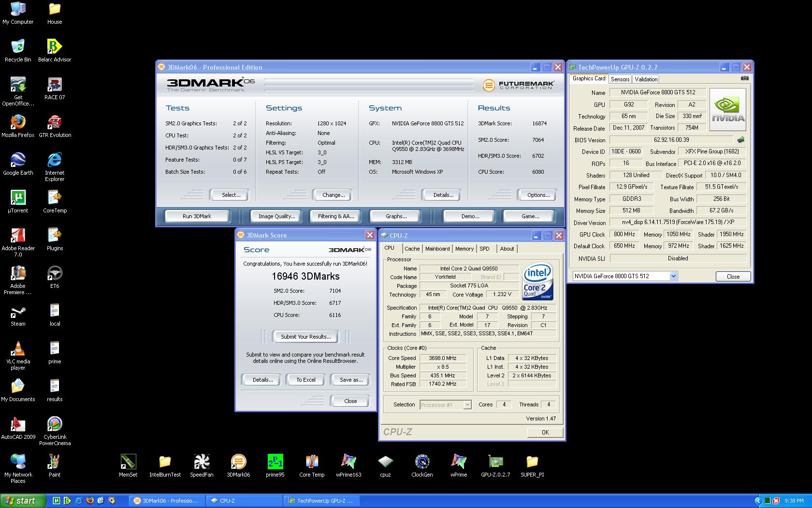
Task: Click the OK button in CPU-Z
Action: tap(545, 433)
